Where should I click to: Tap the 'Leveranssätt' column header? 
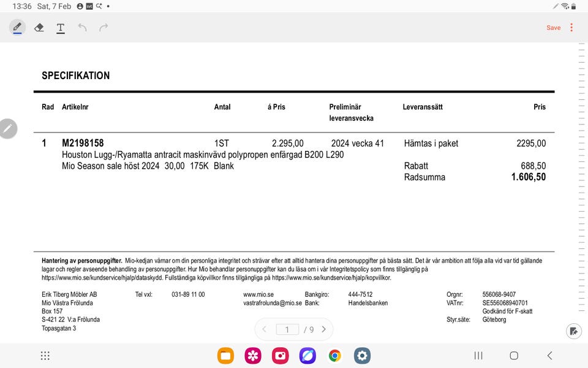[x=423, y=107]
